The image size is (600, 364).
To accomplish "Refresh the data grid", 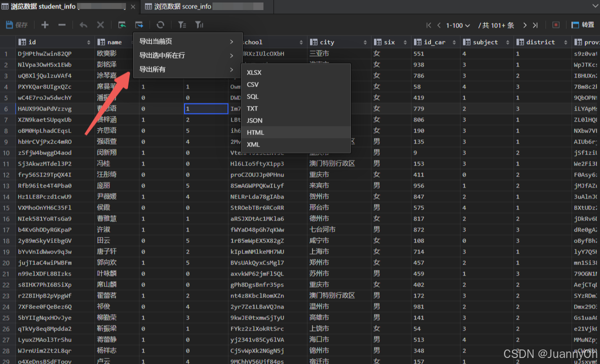I will [x=160, y=24].
